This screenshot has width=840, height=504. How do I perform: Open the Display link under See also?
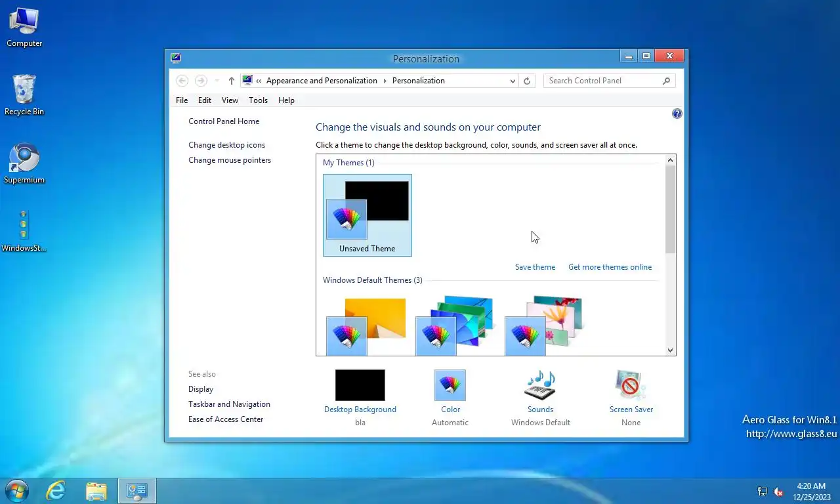201,389
